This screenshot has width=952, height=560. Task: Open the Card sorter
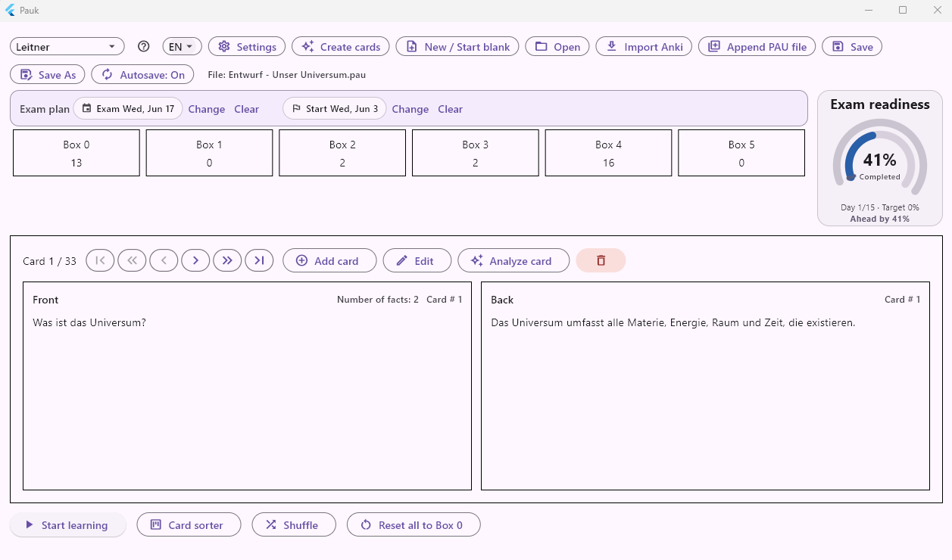coord(189,524)
